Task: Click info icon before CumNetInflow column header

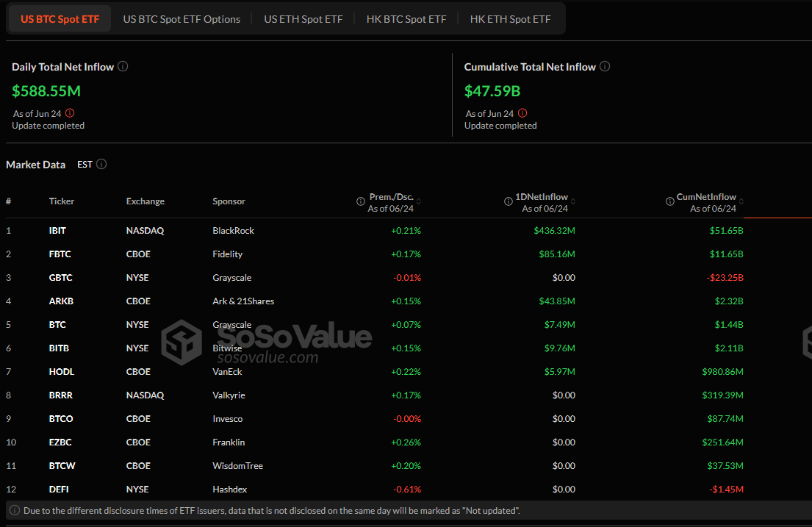Action: (669, 201)
